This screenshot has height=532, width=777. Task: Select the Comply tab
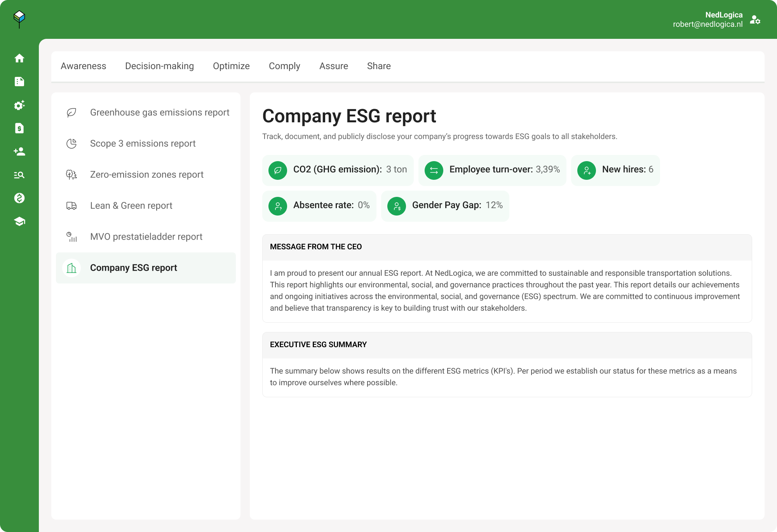(284, 66)
